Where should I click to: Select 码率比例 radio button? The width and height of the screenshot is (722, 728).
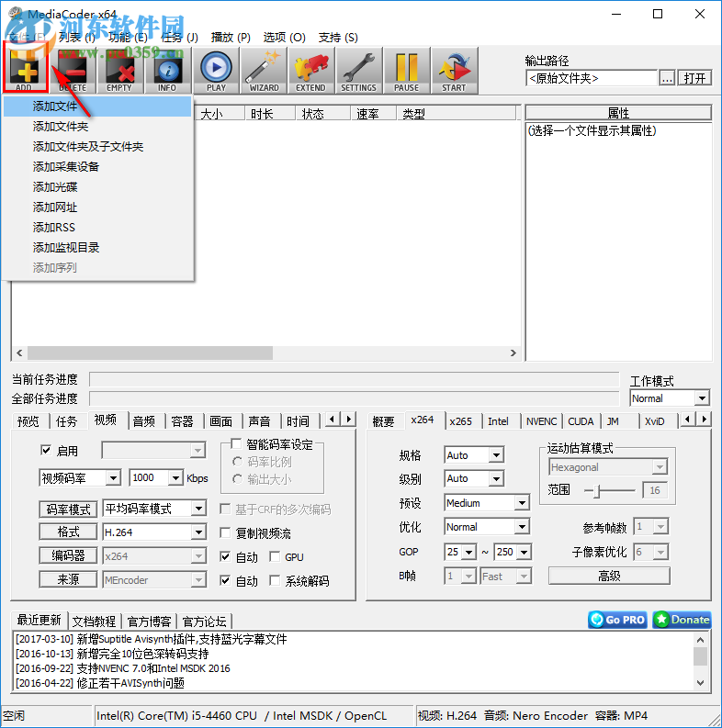(x=237, y=462)
